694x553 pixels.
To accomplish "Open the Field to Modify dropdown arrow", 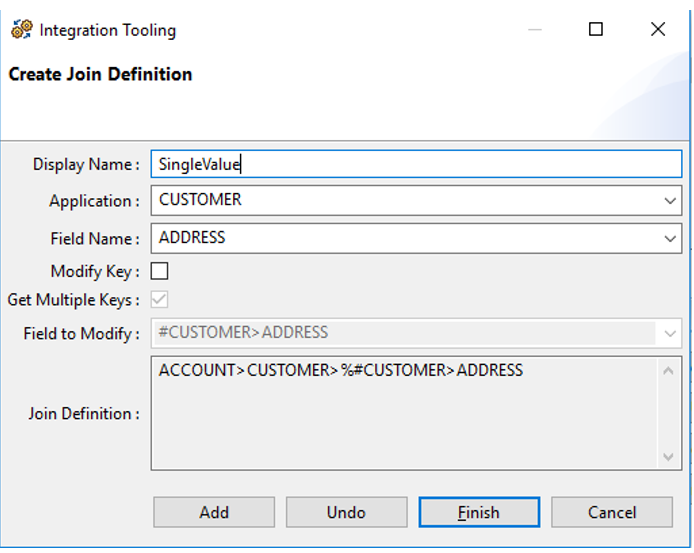I will pos(669,333).
